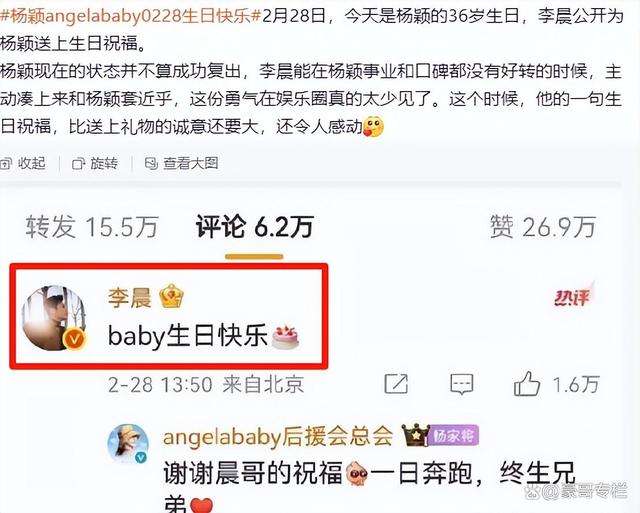The height and width of the screenshot is (513, 640).
Task: Open the #杨颖angelababy0228生日快乐# hashtag link
Action: click(x=130, y=16)
